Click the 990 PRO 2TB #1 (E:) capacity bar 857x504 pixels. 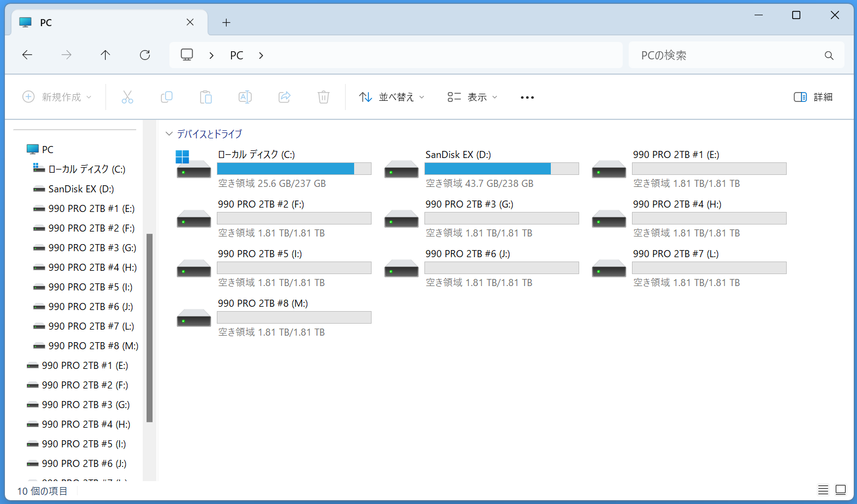[709, 169]
